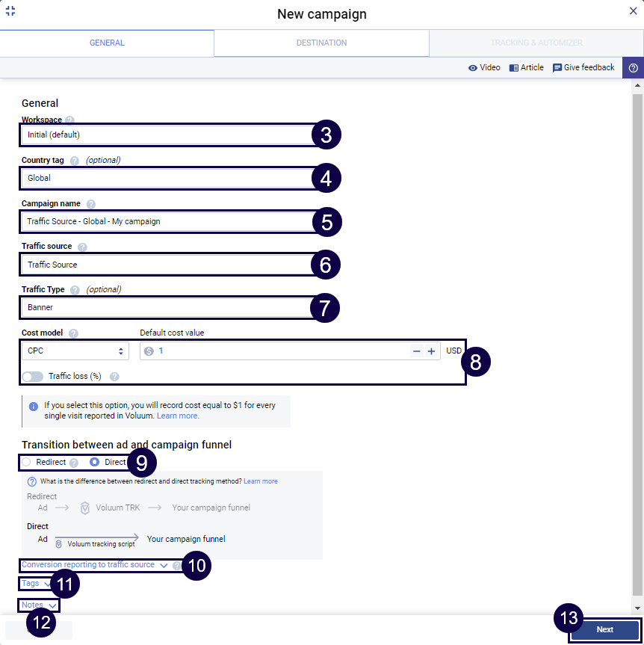Click the Give feedback speech icon
This screenshot has width=644, height=645.
[557, 68]
